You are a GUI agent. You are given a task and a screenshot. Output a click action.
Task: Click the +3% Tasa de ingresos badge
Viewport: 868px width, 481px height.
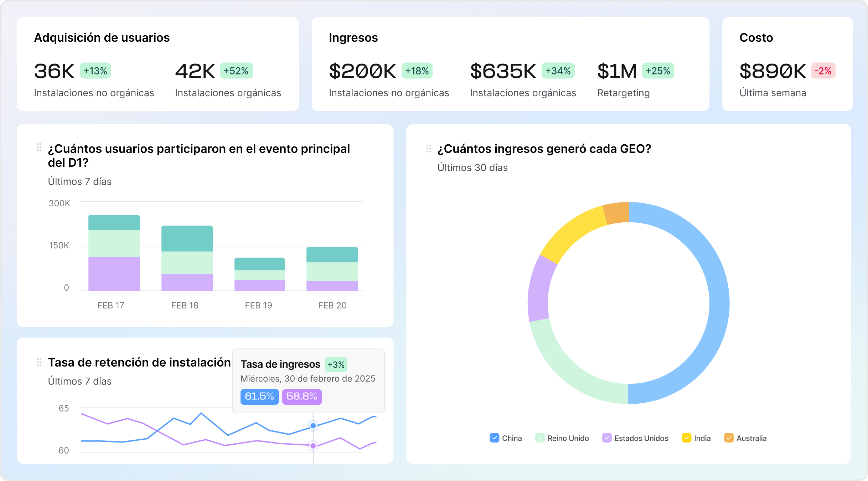pos(336,365)
